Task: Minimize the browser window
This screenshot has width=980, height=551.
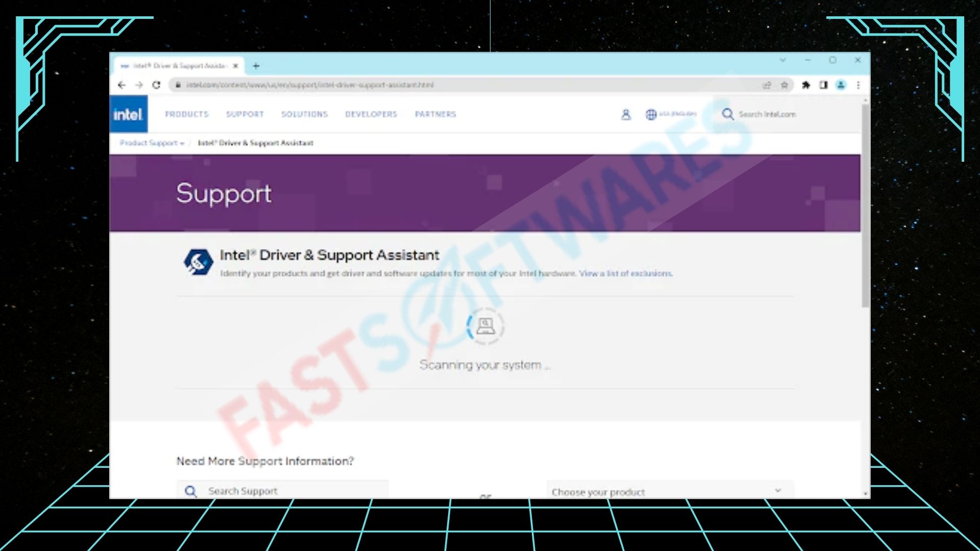Action: tap(807, 60)
